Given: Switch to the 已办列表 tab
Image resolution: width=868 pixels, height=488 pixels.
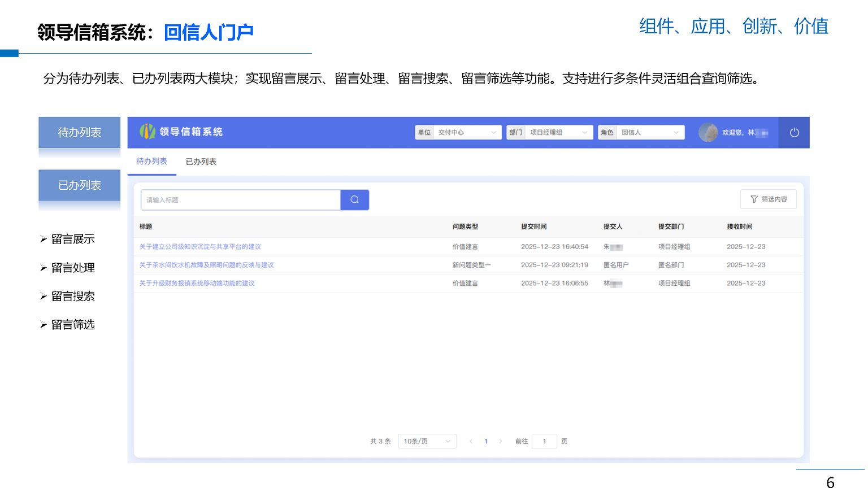Looking at the screenshot, I should click(x=200, y=161).
